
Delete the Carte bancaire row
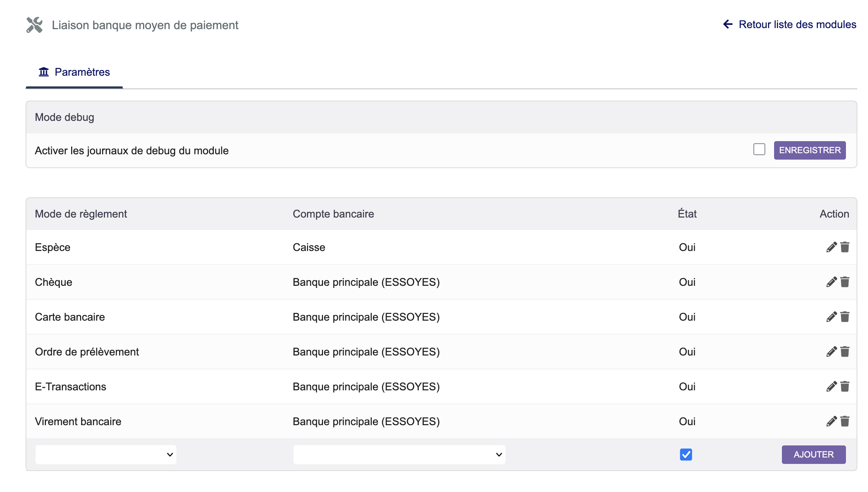[845, 317]
